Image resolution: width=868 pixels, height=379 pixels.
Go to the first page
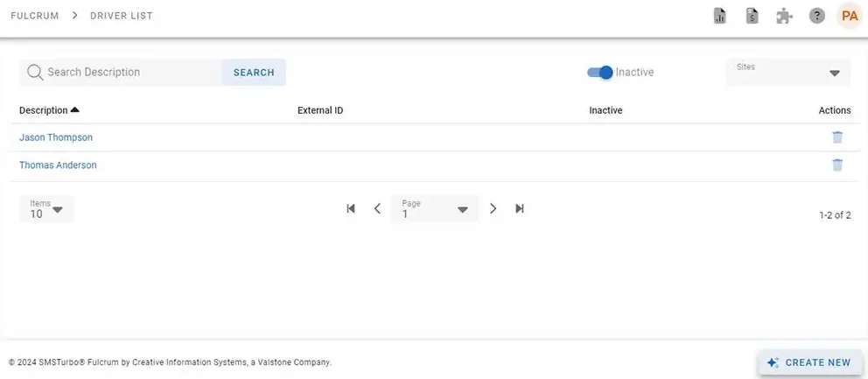351,208
